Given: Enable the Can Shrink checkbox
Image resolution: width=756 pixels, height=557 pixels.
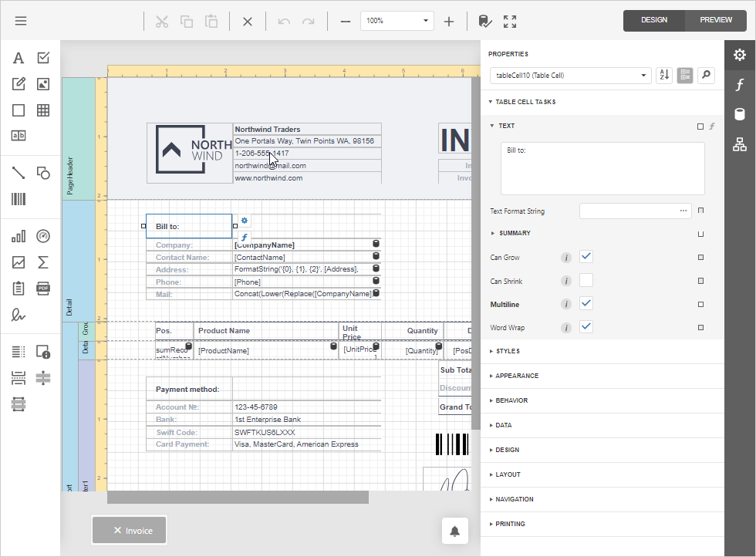Looking at the screenshot, I should [586, 280].
